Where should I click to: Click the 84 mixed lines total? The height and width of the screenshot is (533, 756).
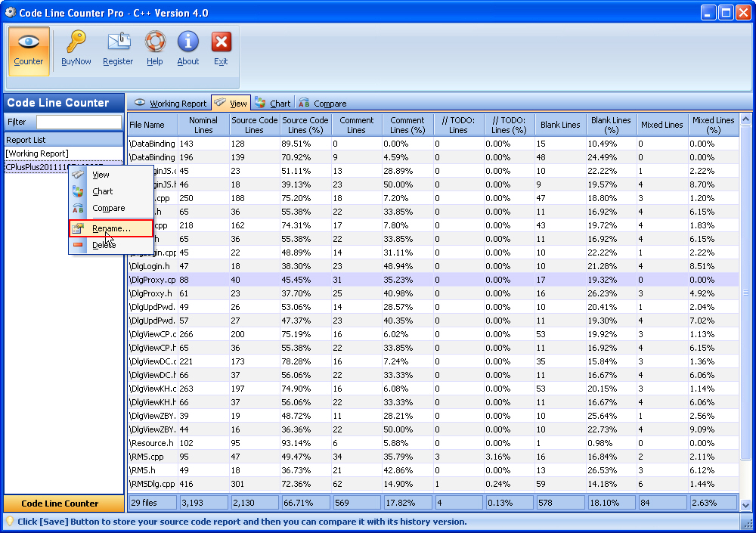click(663, 503)
